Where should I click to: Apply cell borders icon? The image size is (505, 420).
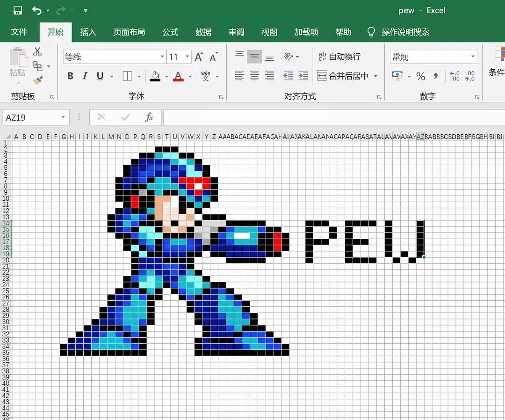(128, 76)
